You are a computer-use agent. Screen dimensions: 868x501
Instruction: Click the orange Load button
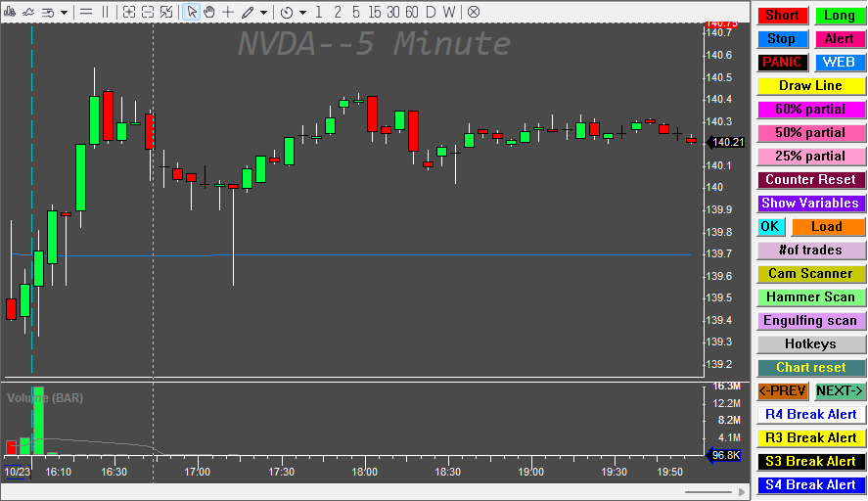pos(828,226)
